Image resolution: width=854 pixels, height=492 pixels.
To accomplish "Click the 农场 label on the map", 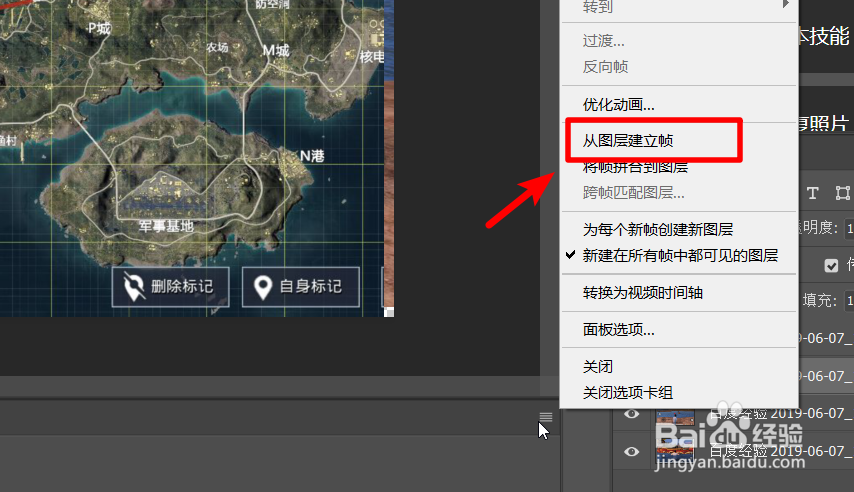I will [217, 47].
